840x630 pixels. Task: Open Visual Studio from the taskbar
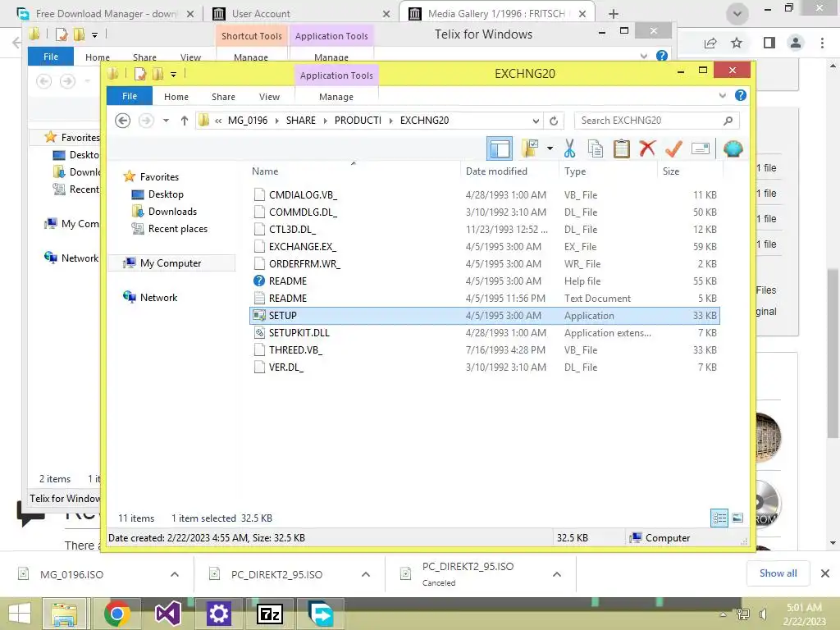click(x=167, y=614)
